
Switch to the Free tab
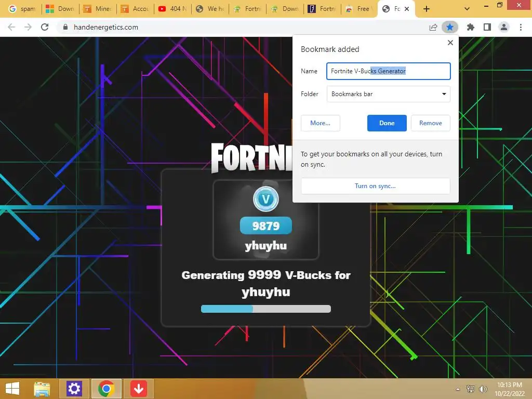[359, 9]
